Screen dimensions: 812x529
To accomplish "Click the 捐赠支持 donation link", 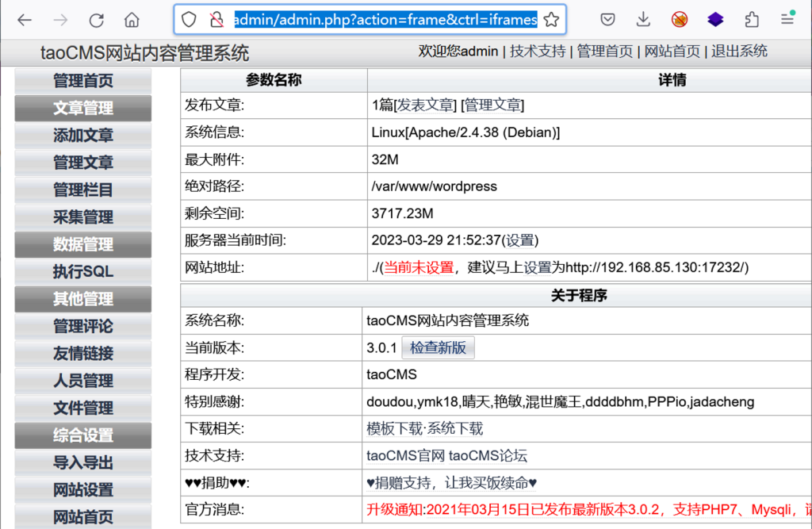I will 451,483.
